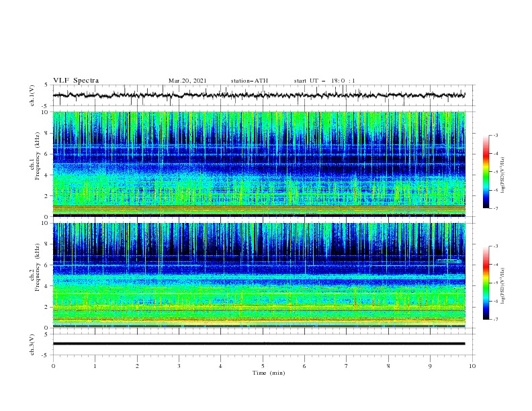Image resolution: width=532 pixels, height=411 pixels.
Task: Click the 'VLF Spectra' title text
Action: point(76,81)
